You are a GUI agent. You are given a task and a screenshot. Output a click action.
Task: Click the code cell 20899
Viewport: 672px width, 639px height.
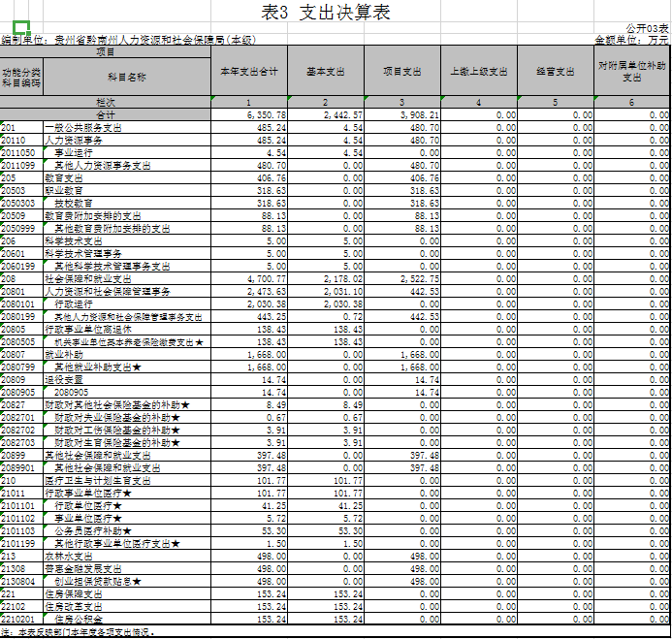pyautogui.click(x=21, y=455)
